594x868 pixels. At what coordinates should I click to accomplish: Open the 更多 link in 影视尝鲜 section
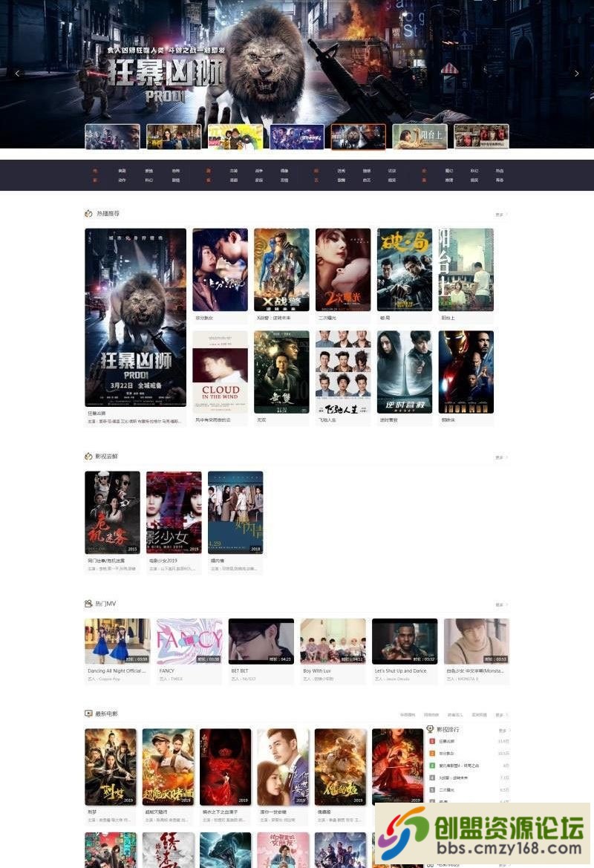tap(500, 457)
